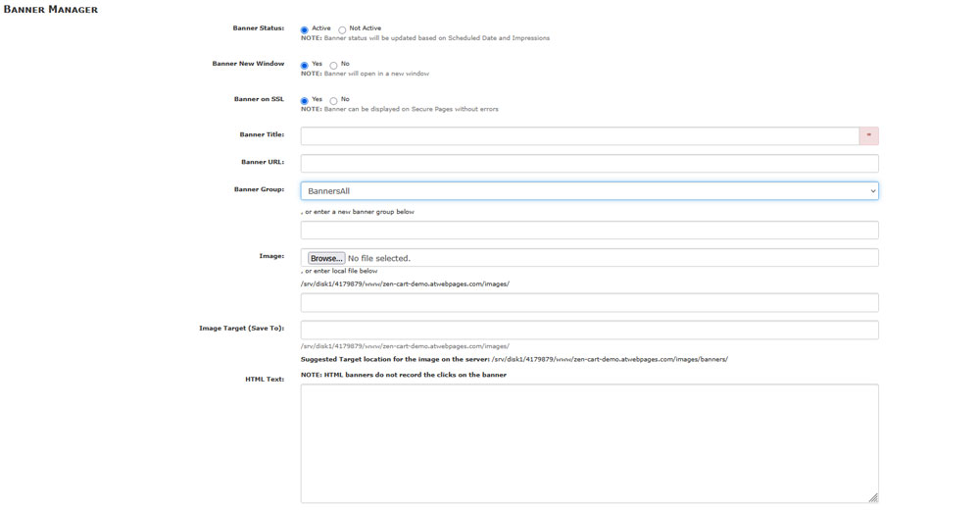The image size is (980, 513).
Task: Click into the Banner URL field
Action: click(x=589, y=164)
